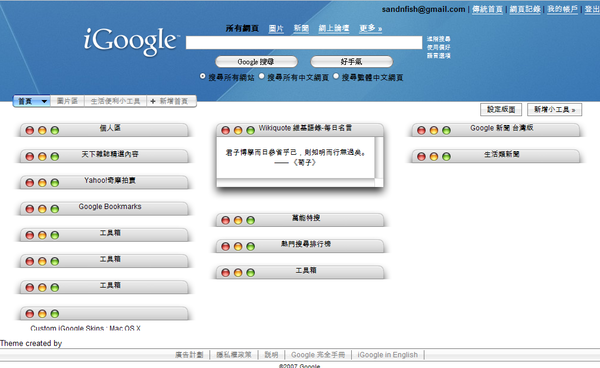
Task: Click 新增小工具 » button
Action: pyautogui.click(x=554, y=109)
